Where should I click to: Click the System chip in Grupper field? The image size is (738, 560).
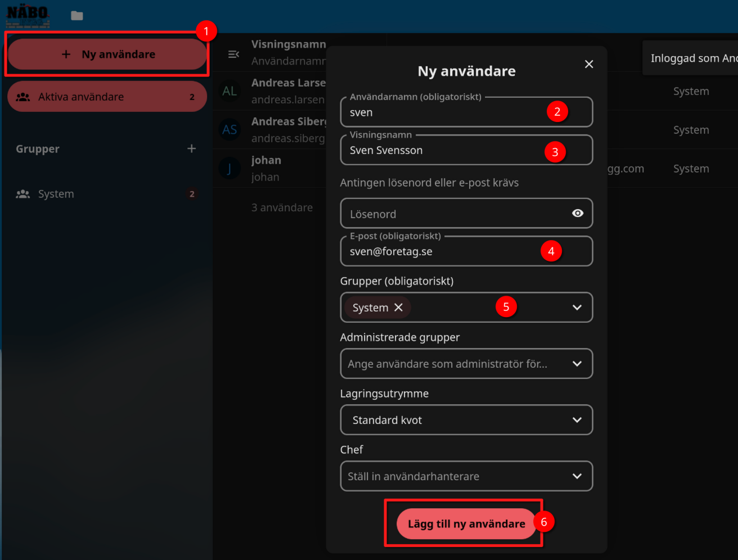[377, 308]
